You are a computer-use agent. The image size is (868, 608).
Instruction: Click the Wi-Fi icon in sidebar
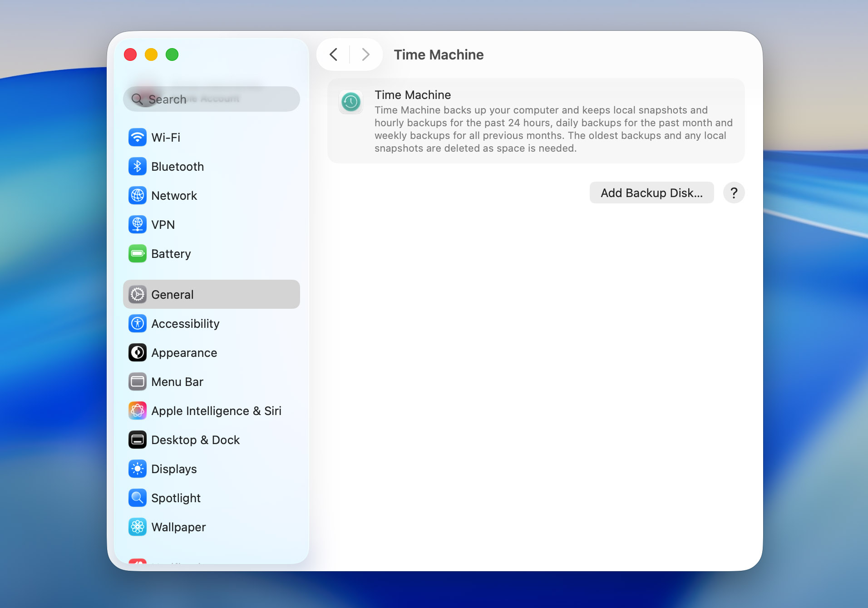(138, 137)
